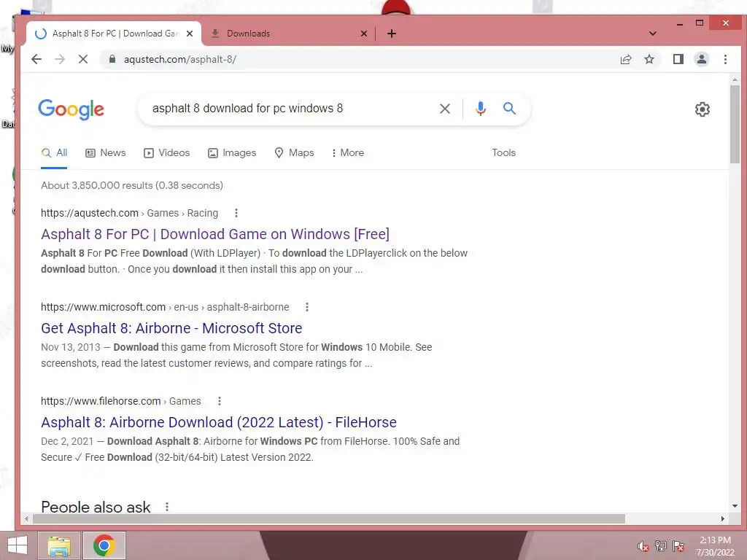Share this page icon
This screenshot has width=747, height=560.
625,59
